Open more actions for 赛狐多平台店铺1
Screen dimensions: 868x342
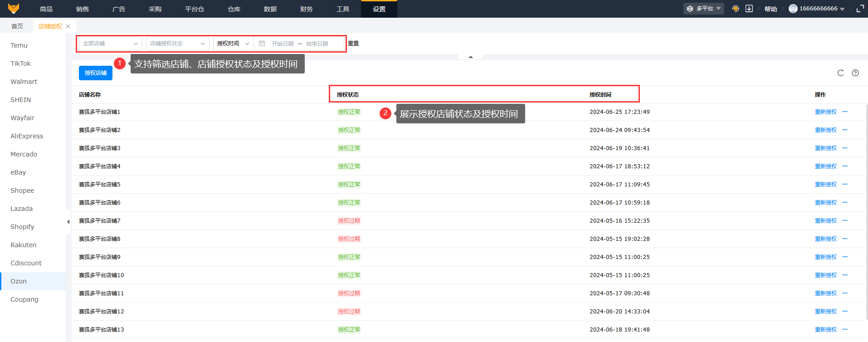[845, 112]
